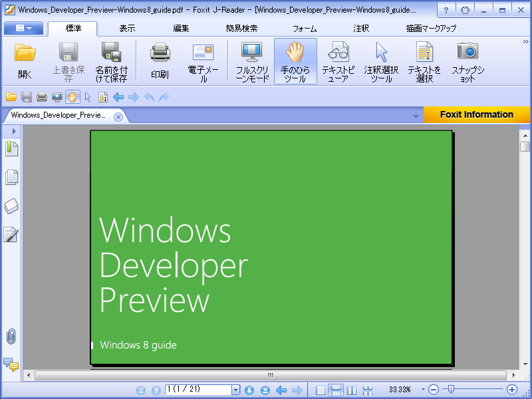Screen dimensions: 532x399
Task: Click the small monitor full-screen icon in quick toolbar
Action: [57, 97]
